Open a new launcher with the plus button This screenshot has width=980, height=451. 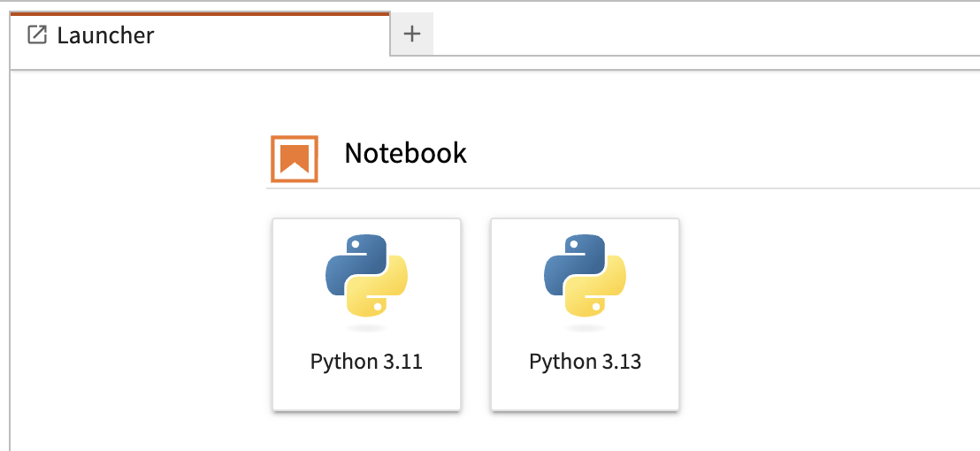412,34
